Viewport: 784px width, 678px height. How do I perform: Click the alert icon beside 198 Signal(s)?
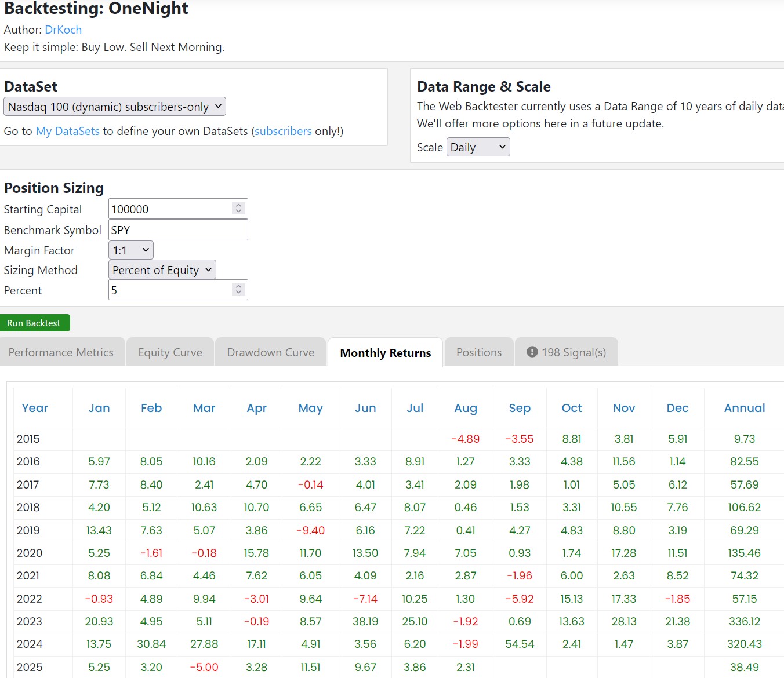click(532, 352)
